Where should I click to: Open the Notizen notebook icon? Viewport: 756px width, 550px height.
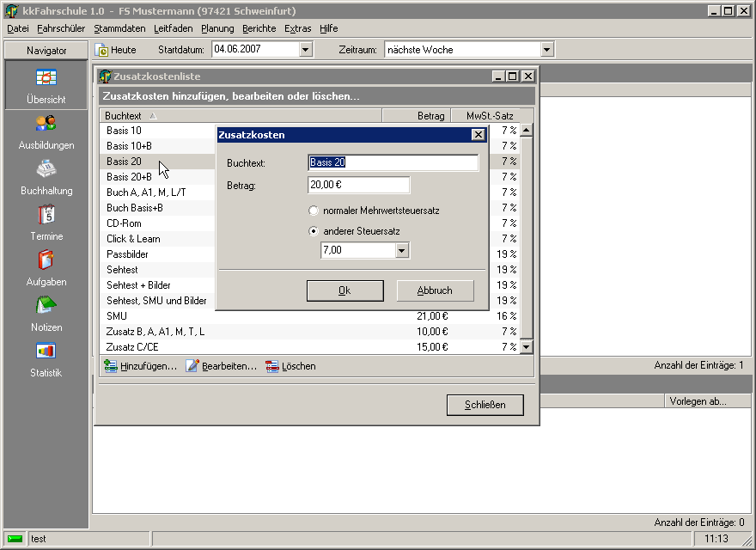46,306
